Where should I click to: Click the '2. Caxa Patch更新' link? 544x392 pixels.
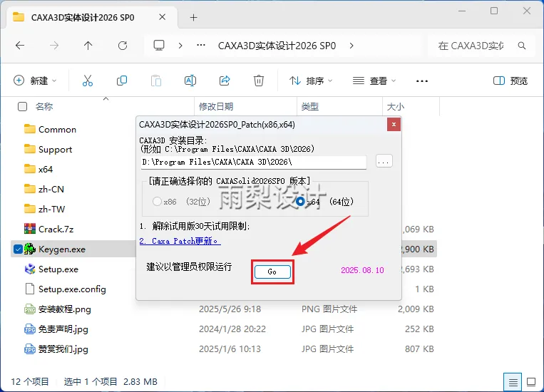pyautogui.click(x=180, y=241)
